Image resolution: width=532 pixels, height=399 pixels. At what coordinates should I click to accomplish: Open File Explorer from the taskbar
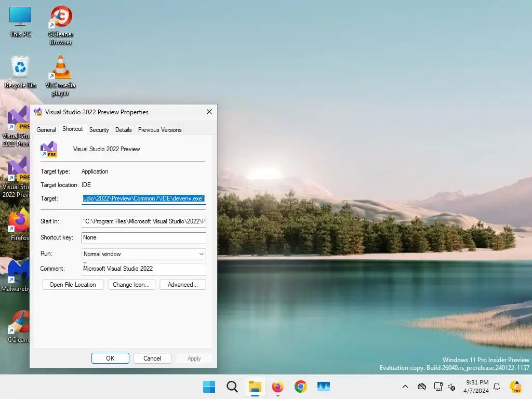pos(255,387)
